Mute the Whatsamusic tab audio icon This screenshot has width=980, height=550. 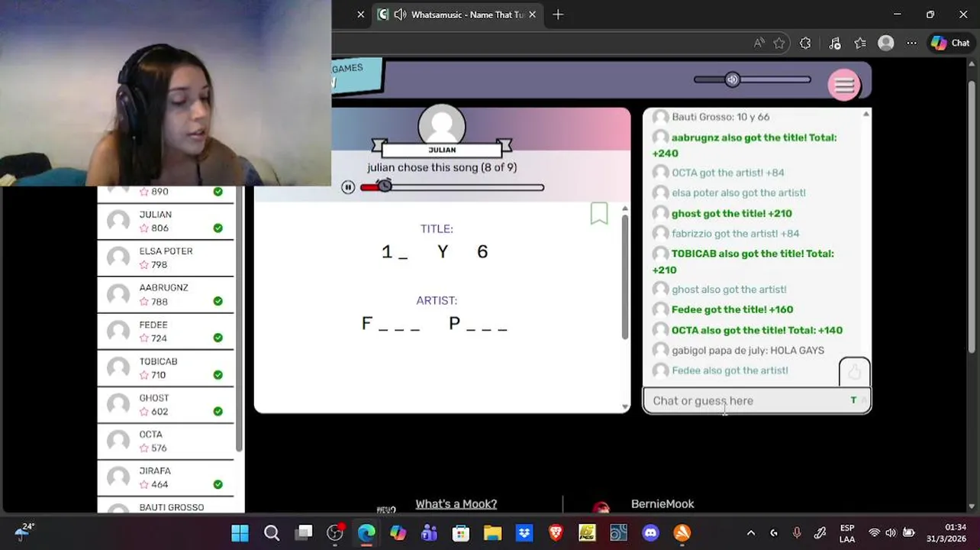[399, 15]
